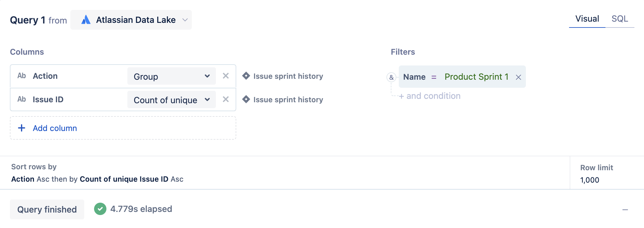The height and width of the screenshot is (228, 644).
Task: Open the Atlassian Data Lake source dropdown
Action: (131, 20)
